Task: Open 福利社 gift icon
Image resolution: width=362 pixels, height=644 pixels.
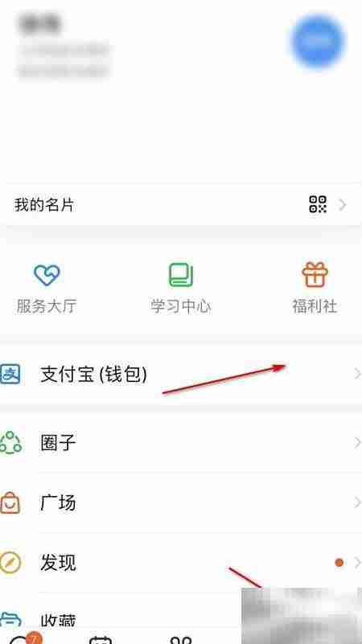Action: (315, 274)
